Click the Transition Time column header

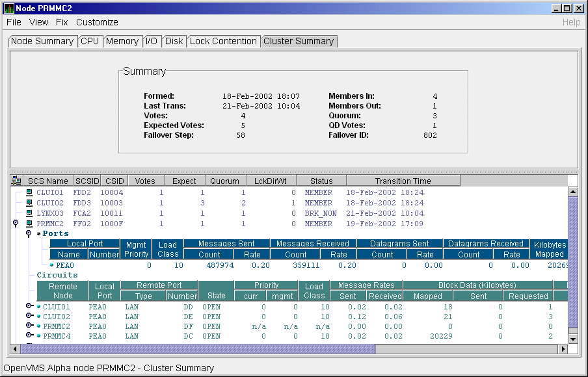[x=403, y=181]
